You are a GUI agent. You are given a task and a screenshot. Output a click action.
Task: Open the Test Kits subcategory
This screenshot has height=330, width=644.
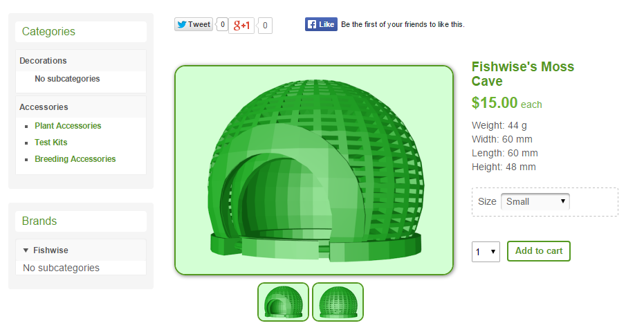coord(51,143)
